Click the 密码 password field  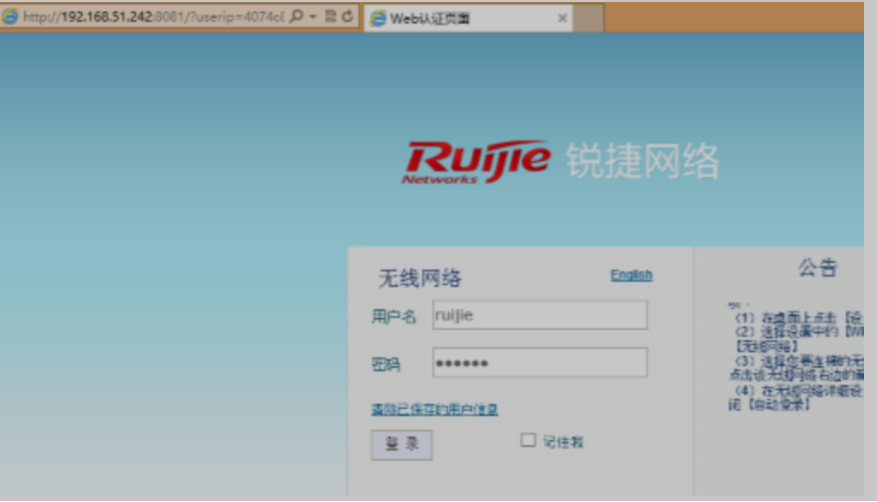[540, 363]
